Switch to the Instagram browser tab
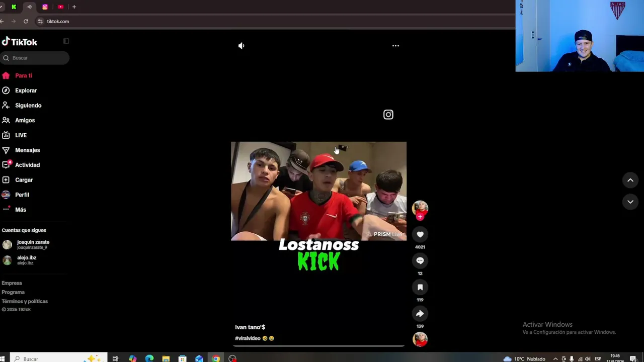This screenshot has width=644, height=362. 45,7
